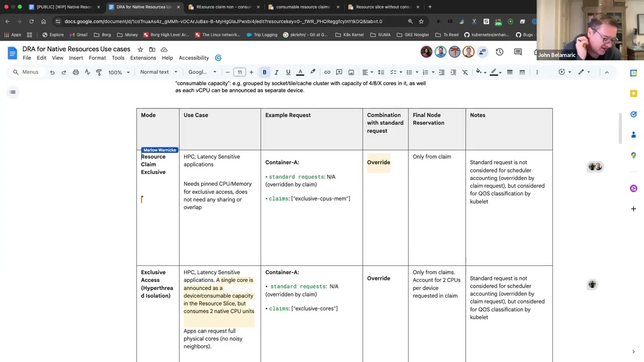Decrease the indent

[442, 72]
